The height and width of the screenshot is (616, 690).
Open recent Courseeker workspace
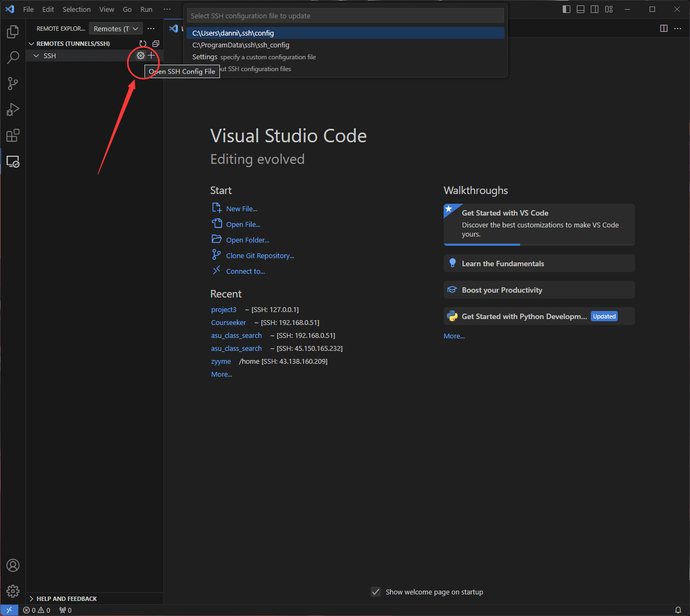229,322
